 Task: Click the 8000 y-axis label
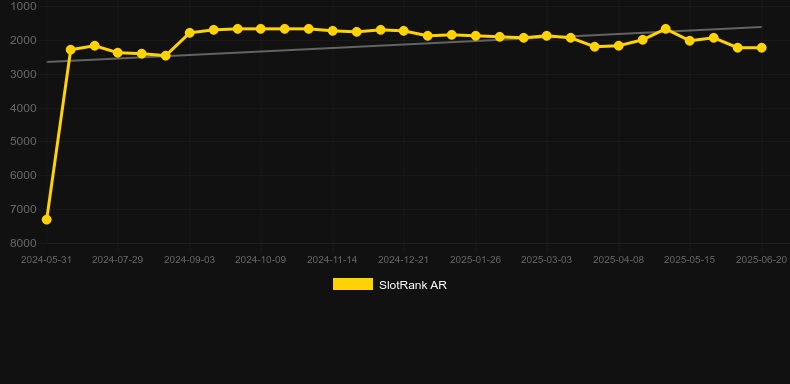point(24,243)
